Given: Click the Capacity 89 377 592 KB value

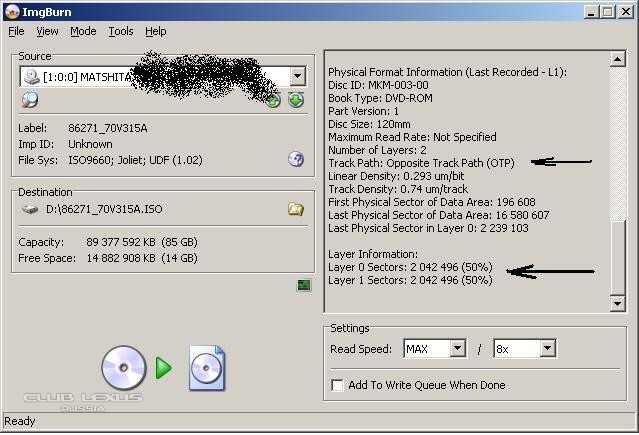Looking at the screenshot, I should [142, 242].
